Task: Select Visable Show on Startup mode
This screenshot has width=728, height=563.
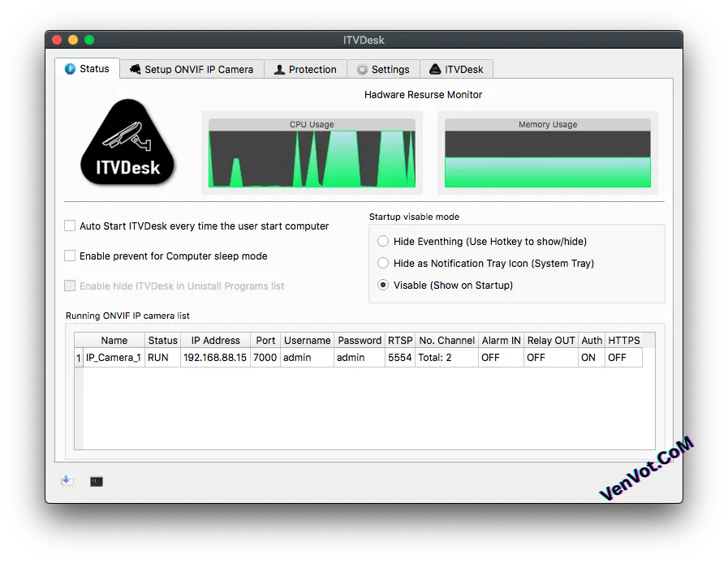Action: coord(382,285)
